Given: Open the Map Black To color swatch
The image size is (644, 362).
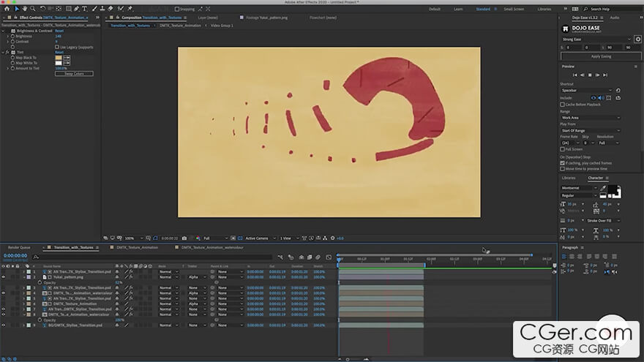Looking at the screenshot, I should tap(59, 58).
